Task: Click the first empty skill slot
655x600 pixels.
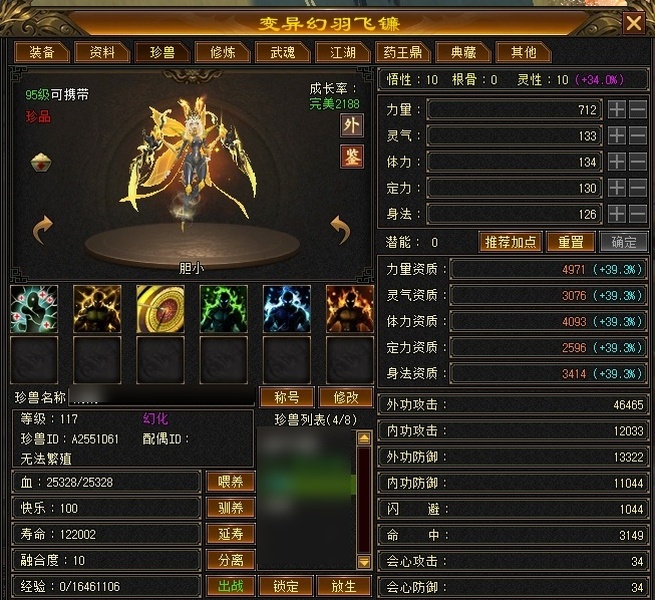Action: (x=34, y=360)
